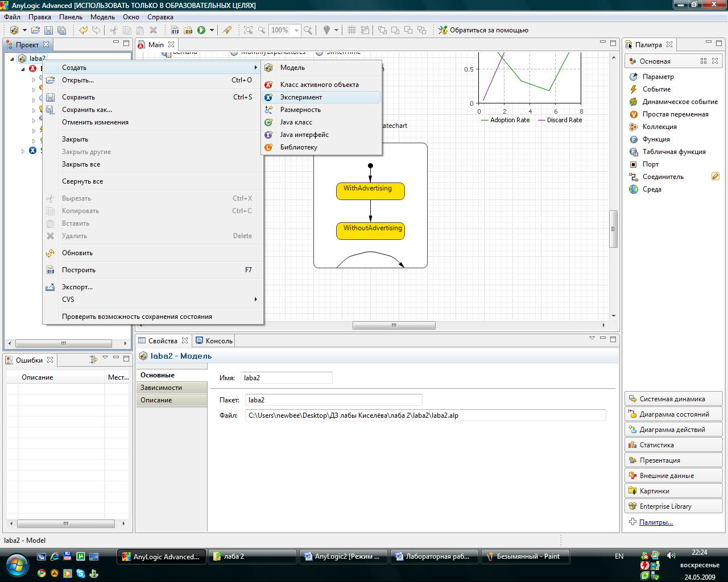Click the Debug rocket icon in toolbar
Image resolution: width=728 pixels, height=582 pixels.
click(227, 30)
